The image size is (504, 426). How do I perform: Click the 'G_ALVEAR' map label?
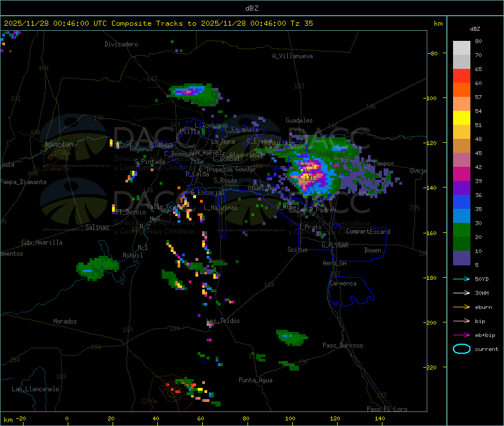pyautogui.click(x=335, y=245)
